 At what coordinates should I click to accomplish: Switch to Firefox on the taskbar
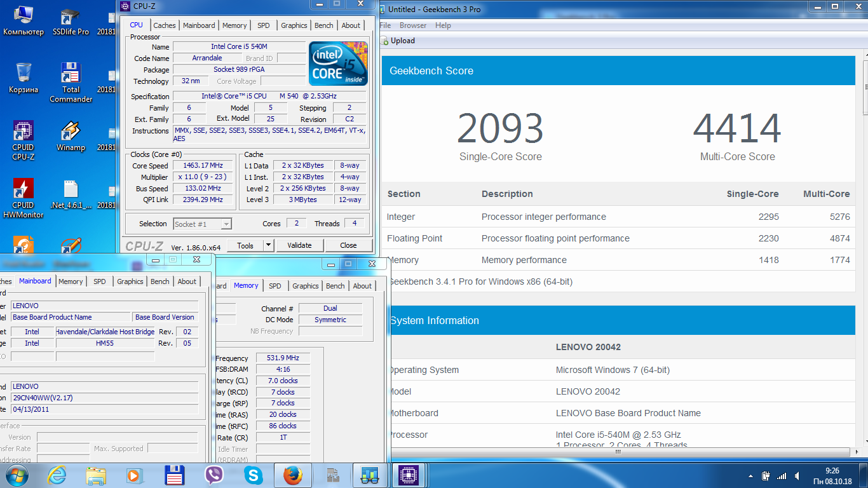[292, 475]
